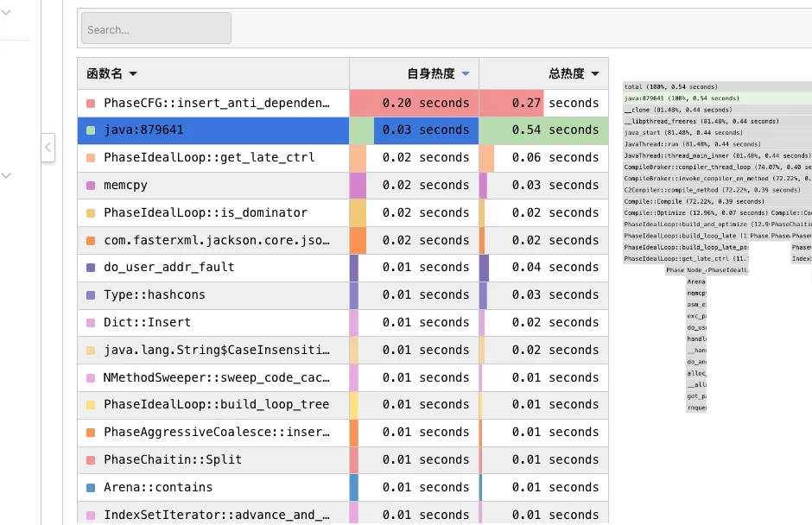Click 0.06 seconds total heat cell
The width and height of the screenshot is (812, 525).
tap(543, 157)
